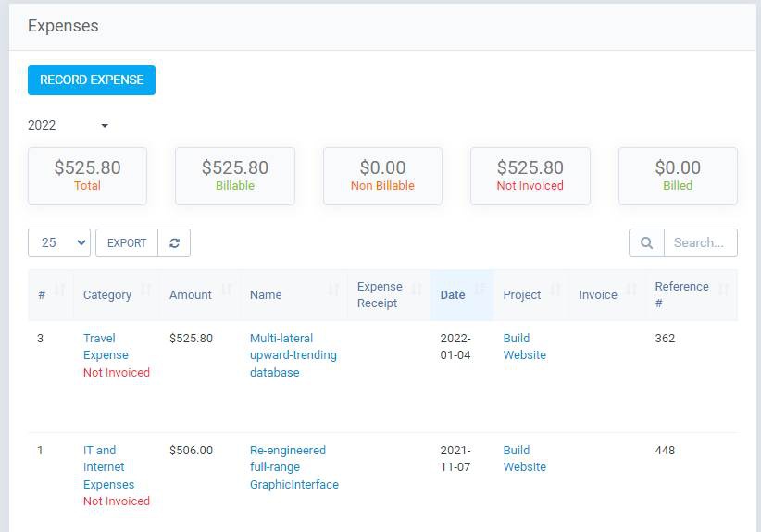Open the 2022 year dropdown
761x532 pixels.
(69, 126)
